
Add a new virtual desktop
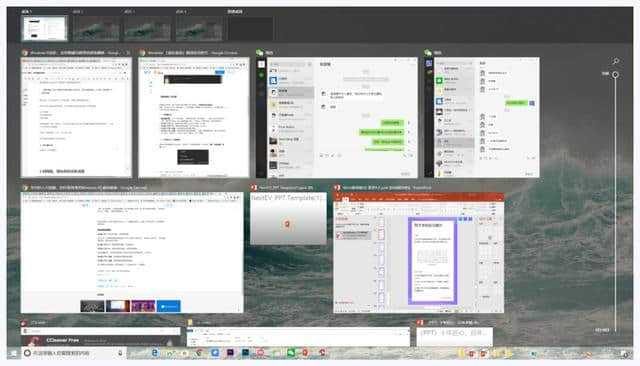(x=250, y=29)
